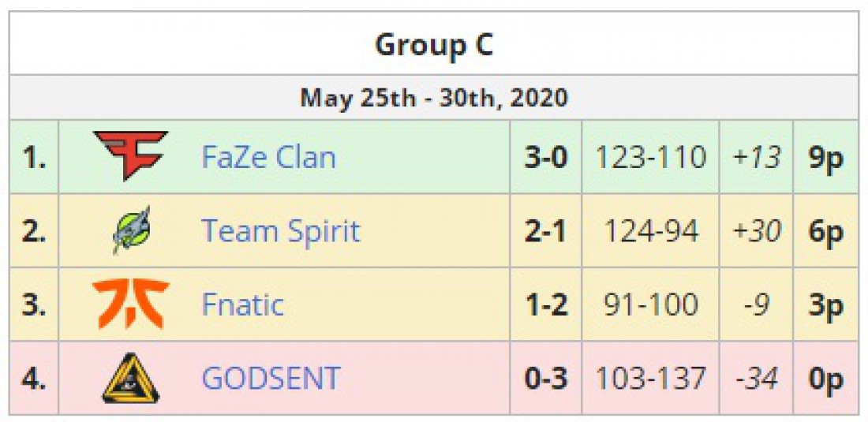Click GODSENT's 0-3 match record

pos(546,379)
